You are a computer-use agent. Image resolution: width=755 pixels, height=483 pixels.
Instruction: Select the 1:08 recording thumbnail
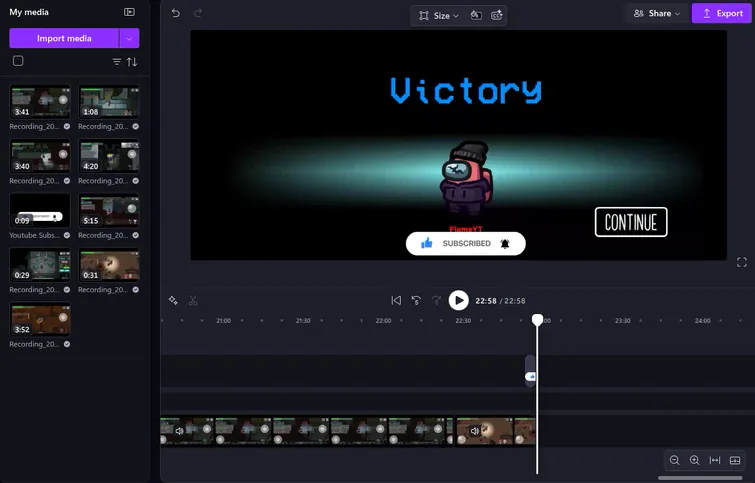109,102
